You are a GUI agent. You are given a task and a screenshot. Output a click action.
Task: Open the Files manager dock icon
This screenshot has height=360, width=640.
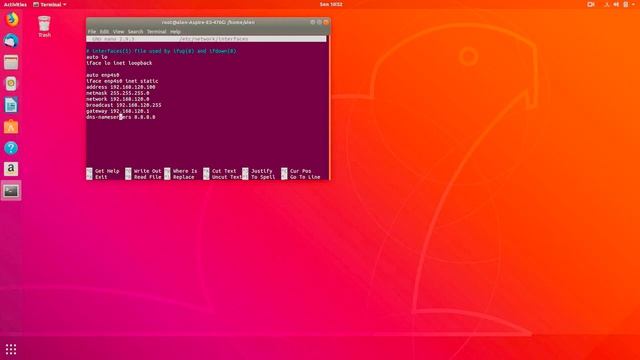pos(11,62)
